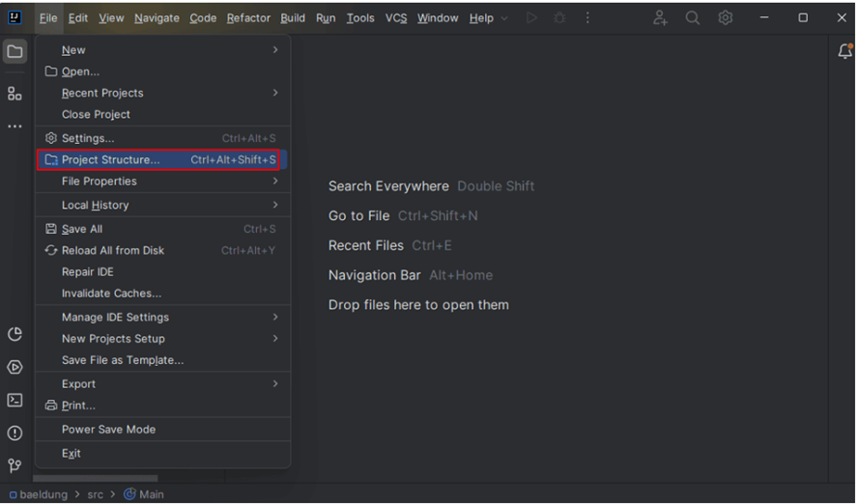
Task: Click the IntelliJ IDEA logo icon
Action: [x=14, y=17]
